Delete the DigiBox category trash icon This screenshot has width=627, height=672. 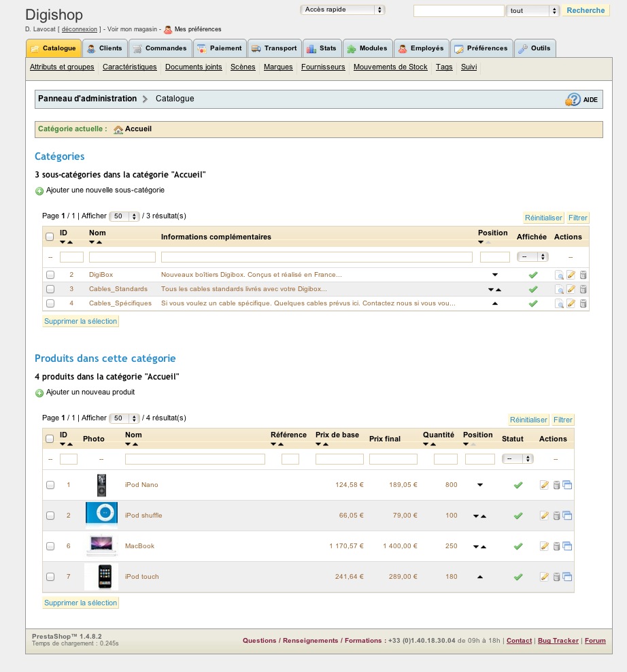click(x=583, y=275)
